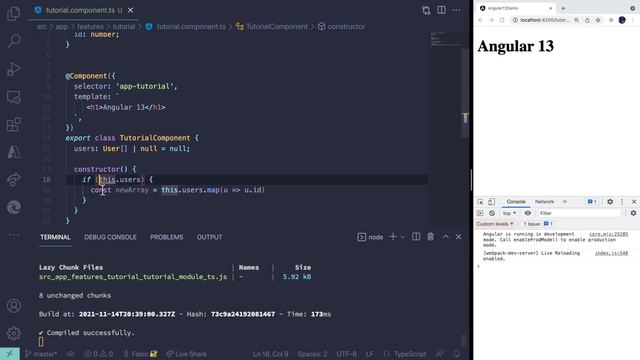
Task: Toggle DevTools inspect element mode
Action: coord(480,202)
